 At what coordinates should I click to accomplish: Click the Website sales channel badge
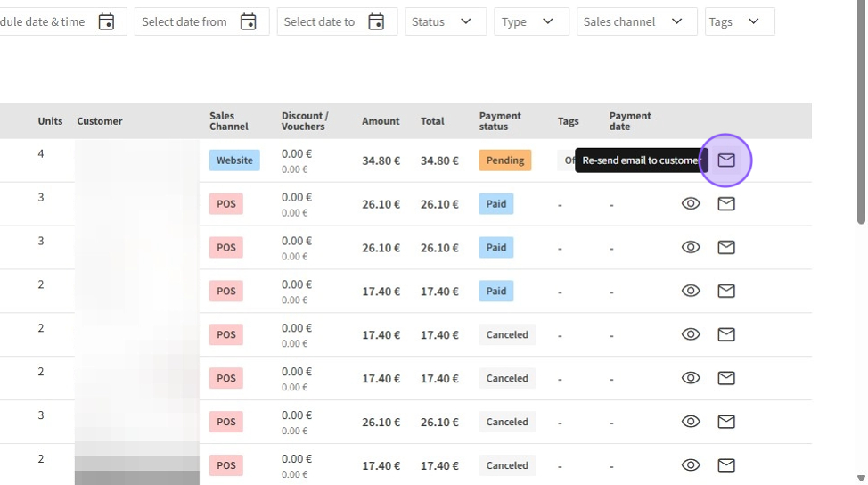[234, 160]
